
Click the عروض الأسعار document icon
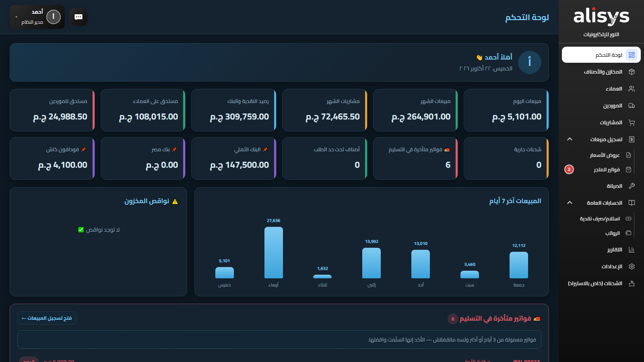click(x=628, y=155)
